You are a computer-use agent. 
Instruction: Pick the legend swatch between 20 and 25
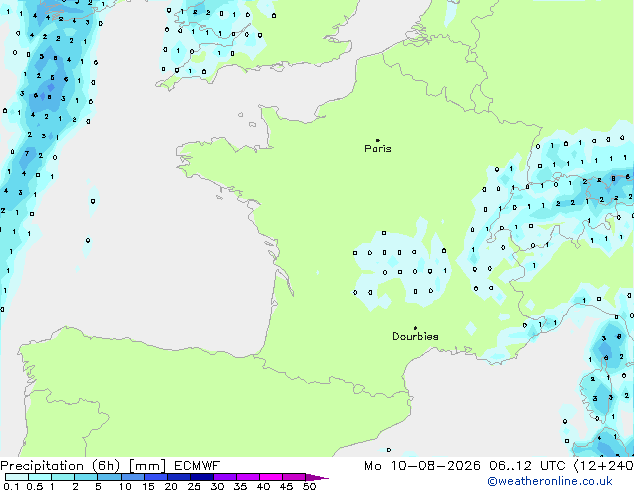[179, 477]
